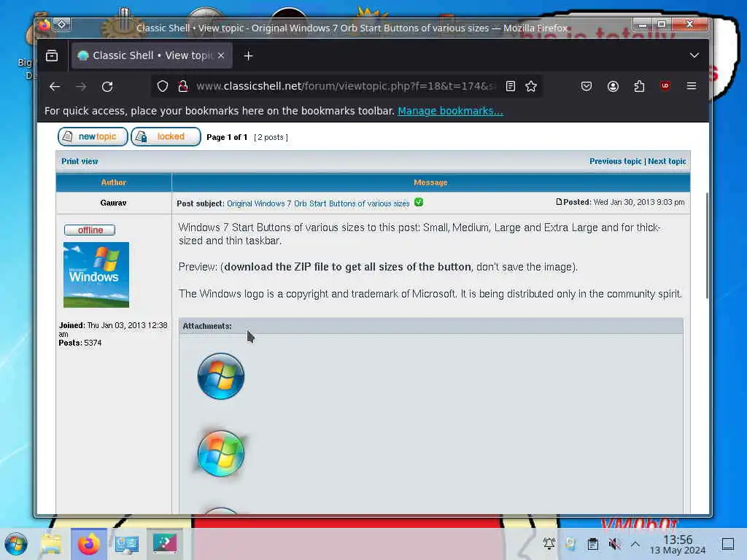Open a new tab with plus button
Screen dimensions: 747x560
click(248, 55)
